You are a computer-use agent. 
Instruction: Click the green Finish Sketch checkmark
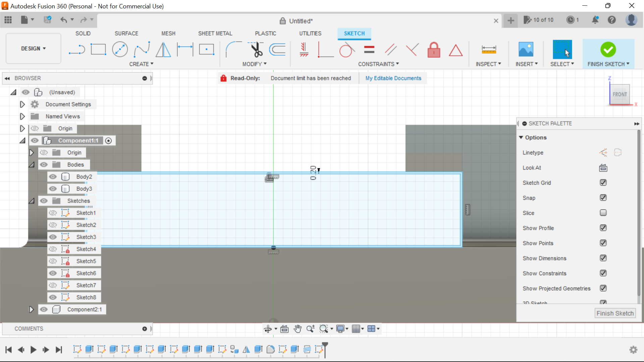pos(608,50)
